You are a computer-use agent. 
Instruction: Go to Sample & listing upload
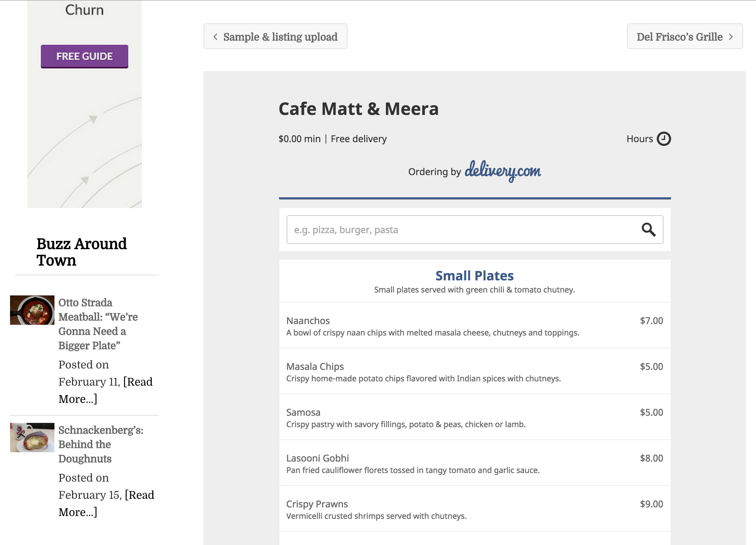click(275, 36)
